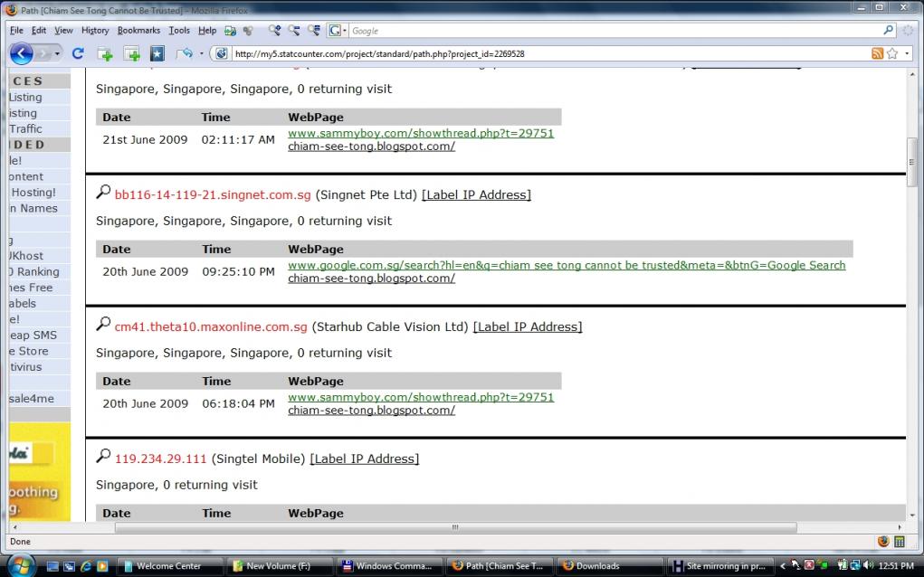Open the History menu
Image resolution: width=924 pixels, height=577 pixels.
point(95,31)
